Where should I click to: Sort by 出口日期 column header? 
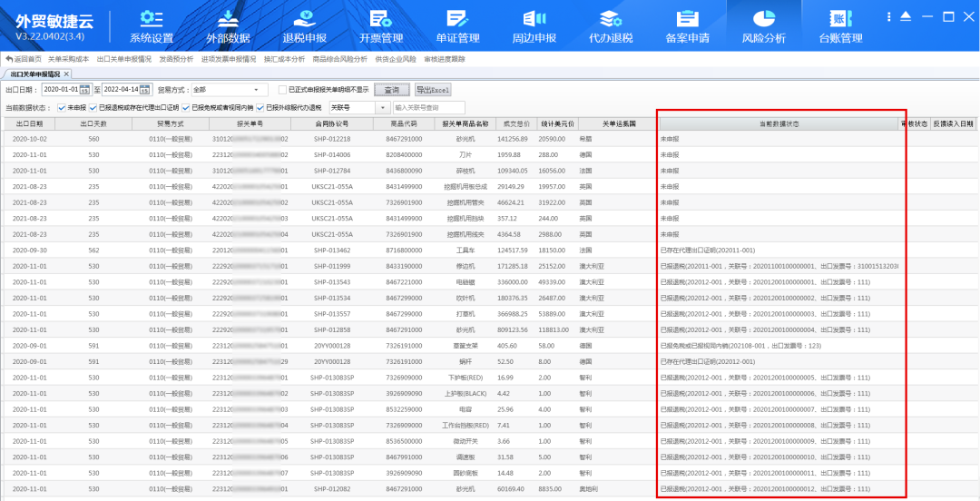(x=29, y=123)
